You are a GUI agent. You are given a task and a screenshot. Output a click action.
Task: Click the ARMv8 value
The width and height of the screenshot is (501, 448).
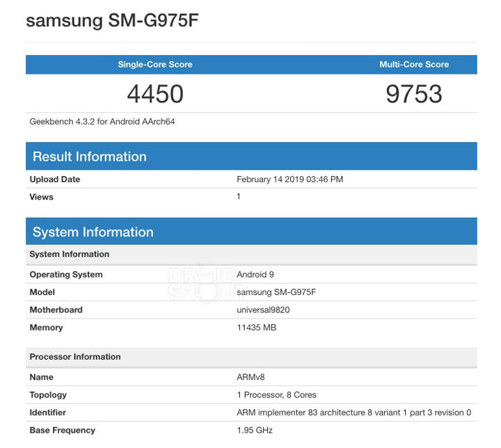pos(250,377)
